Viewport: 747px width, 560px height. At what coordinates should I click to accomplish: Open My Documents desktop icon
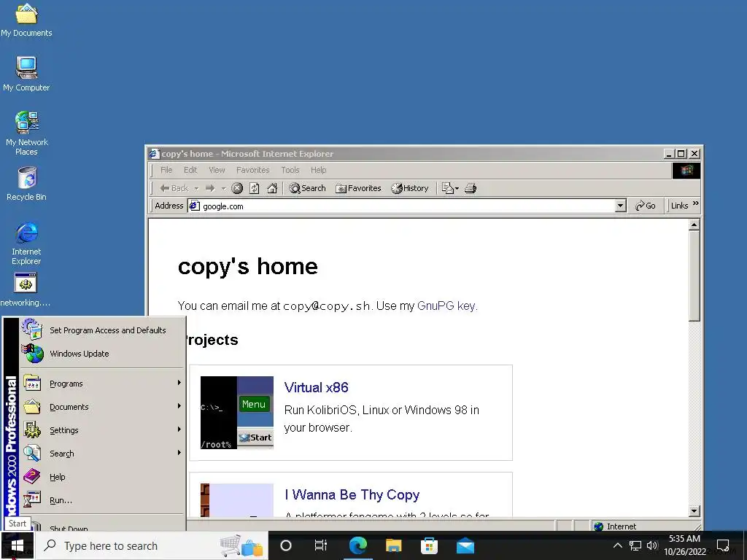pyautogui.click(x=26, y=19)
